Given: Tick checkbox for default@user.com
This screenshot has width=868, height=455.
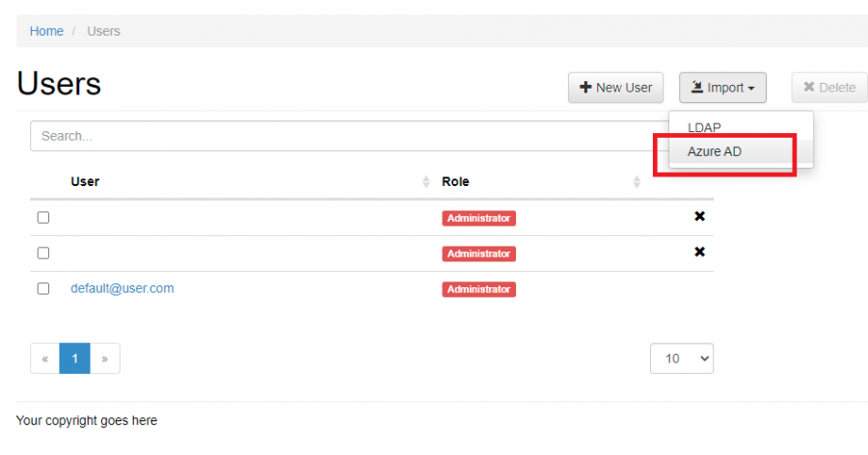Looking at the screenshot, I should click(x=43, y=288).
